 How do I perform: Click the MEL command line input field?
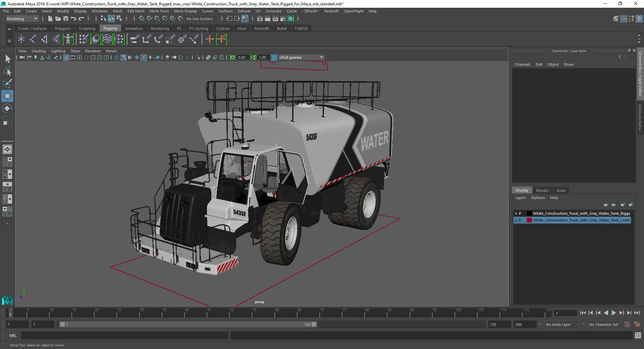click(x=124, y=335)
